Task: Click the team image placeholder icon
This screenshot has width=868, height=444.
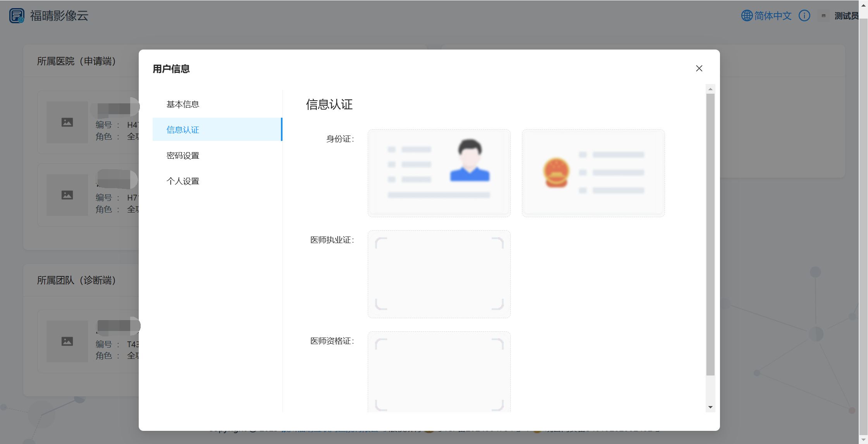Action: [x=67, y=341]
